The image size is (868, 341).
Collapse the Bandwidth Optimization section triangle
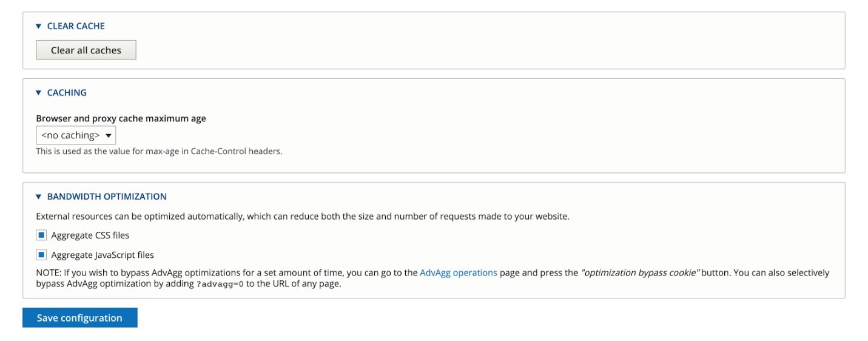click(x=39, y=197)
